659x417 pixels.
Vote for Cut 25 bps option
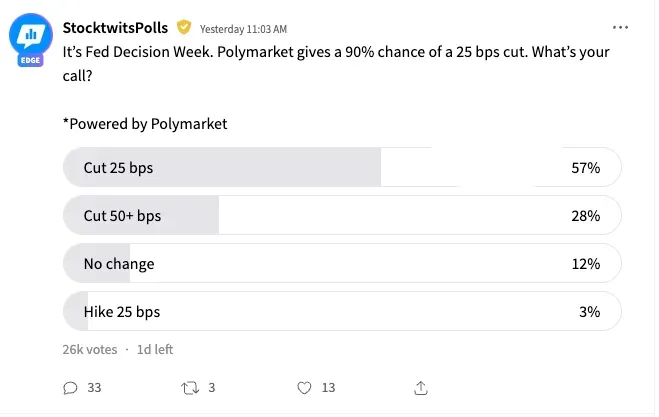(342, 167)
